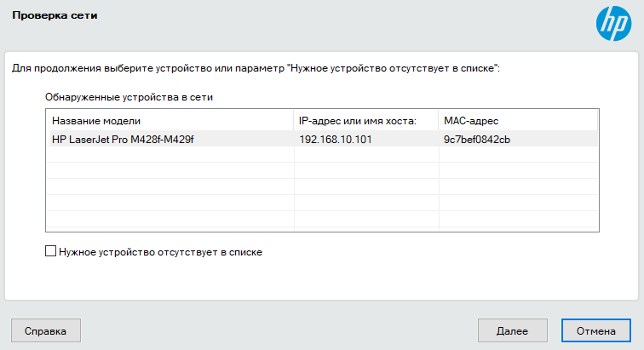Click the MAC address 9c7bef0842cb cell
Image resolution: width=644 pixels, height=350 pixels.
pos(476,139)
